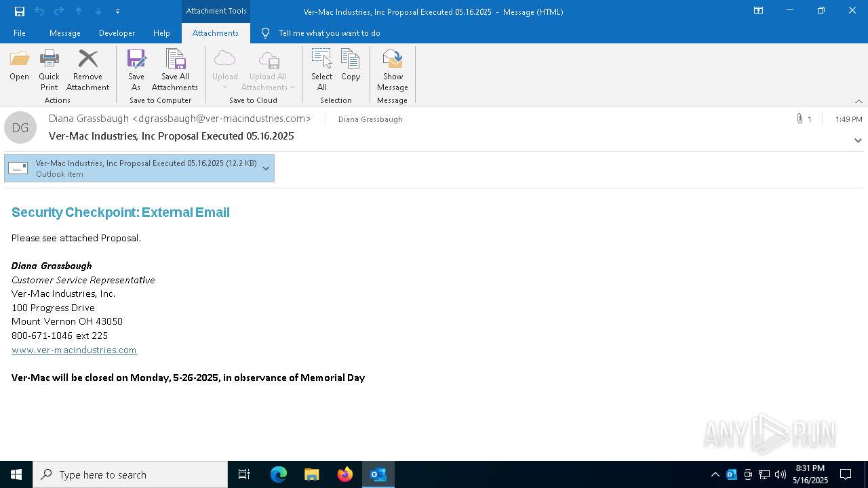
Task: Show Message body
Action: tap(393, 70)
